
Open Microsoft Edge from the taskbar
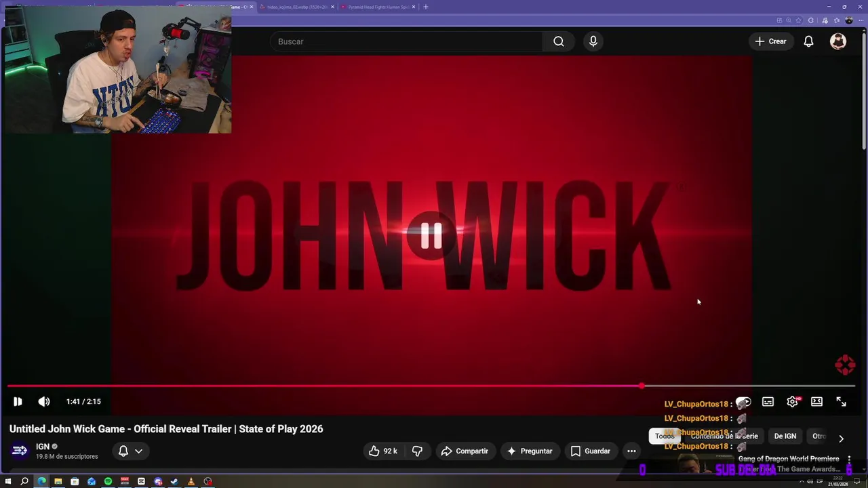pyautogui.click(x=41, y=481)
